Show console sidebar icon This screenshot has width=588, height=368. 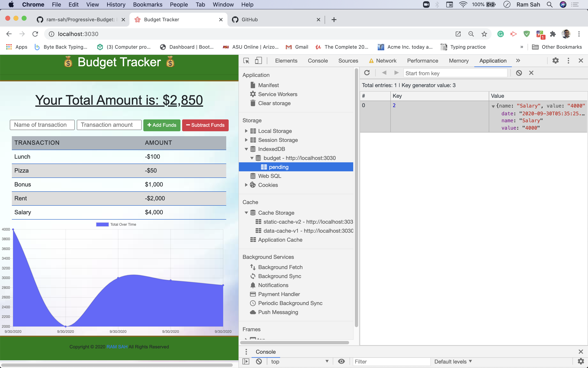246,361
